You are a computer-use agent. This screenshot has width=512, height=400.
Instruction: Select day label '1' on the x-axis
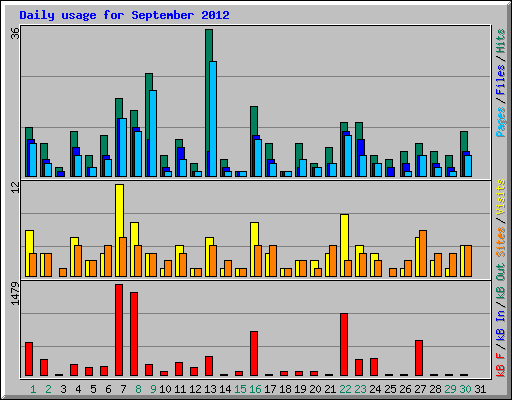pos(33,389)
